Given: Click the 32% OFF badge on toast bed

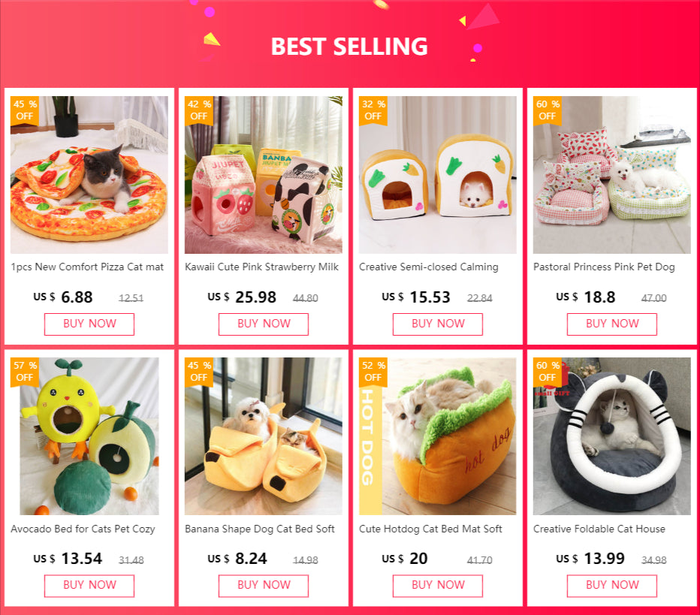Looking at the screenshot, I should [373, 110].
